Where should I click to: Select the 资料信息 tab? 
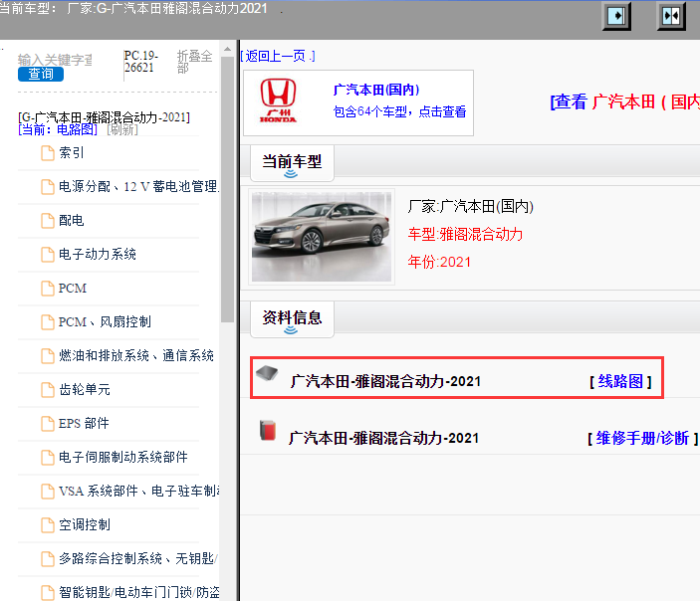(x=292, y=319)
